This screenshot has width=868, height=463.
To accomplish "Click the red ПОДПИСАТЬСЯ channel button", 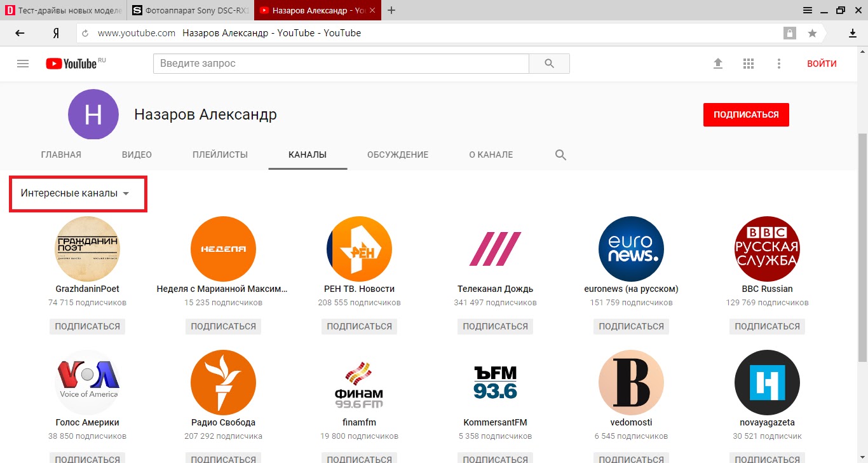I will [x=746, y=115].
